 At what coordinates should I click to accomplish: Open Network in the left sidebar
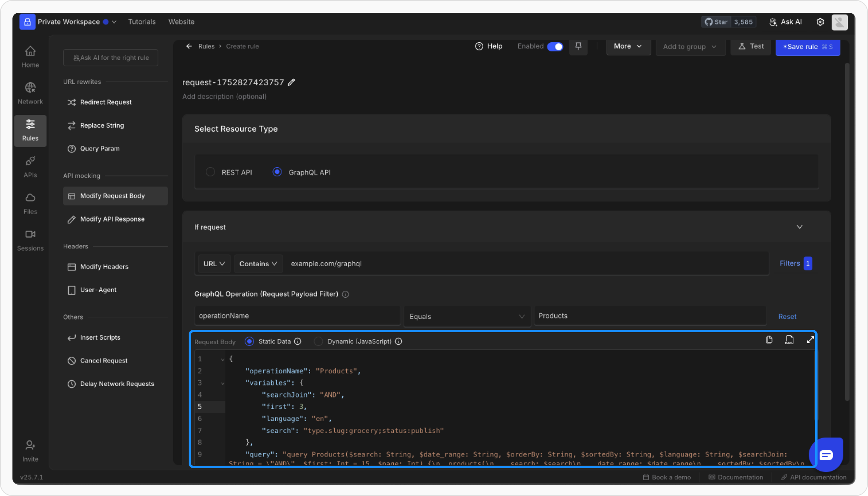(x=30, y=93)
